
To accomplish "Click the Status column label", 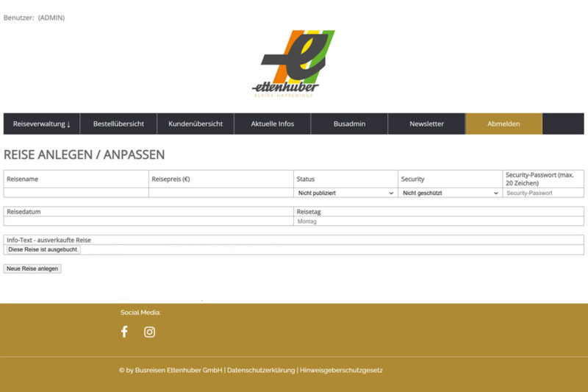I will tap(306, 179).
